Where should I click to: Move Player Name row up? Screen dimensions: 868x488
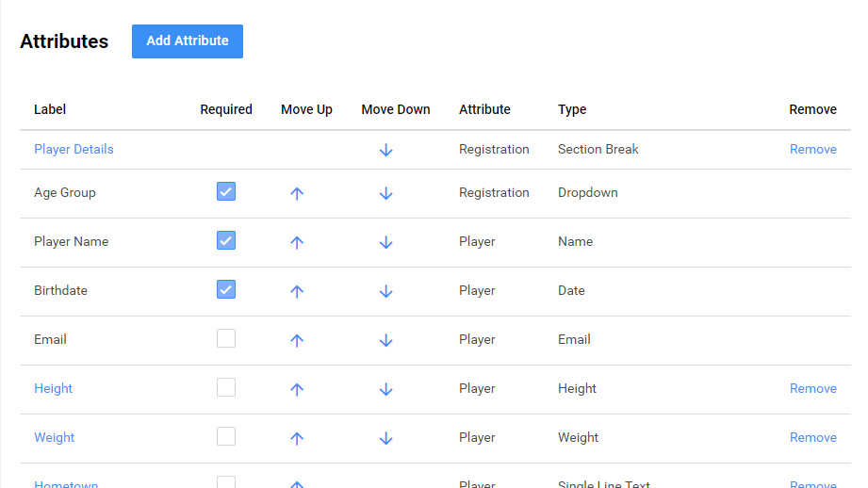[x=297, y=242]
